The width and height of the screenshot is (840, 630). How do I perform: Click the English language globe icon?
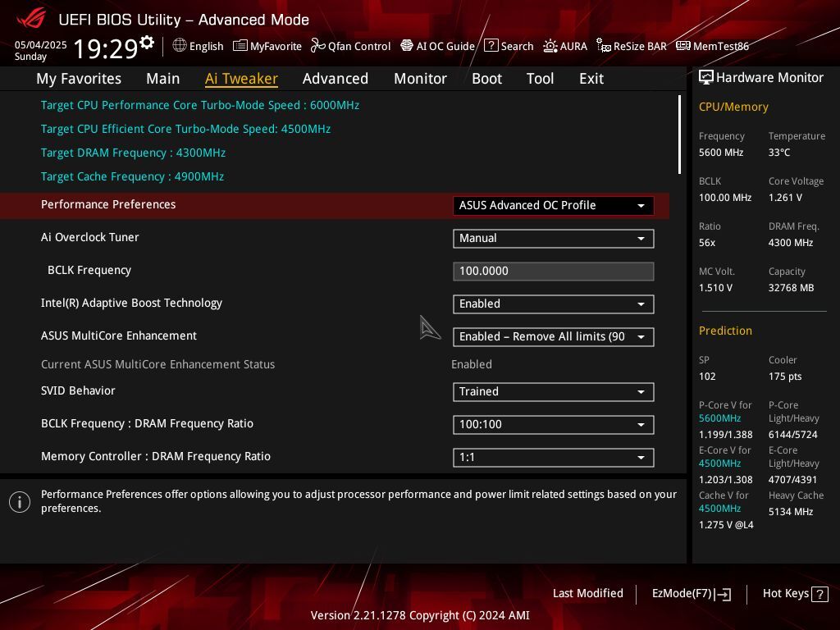point(180,46)
